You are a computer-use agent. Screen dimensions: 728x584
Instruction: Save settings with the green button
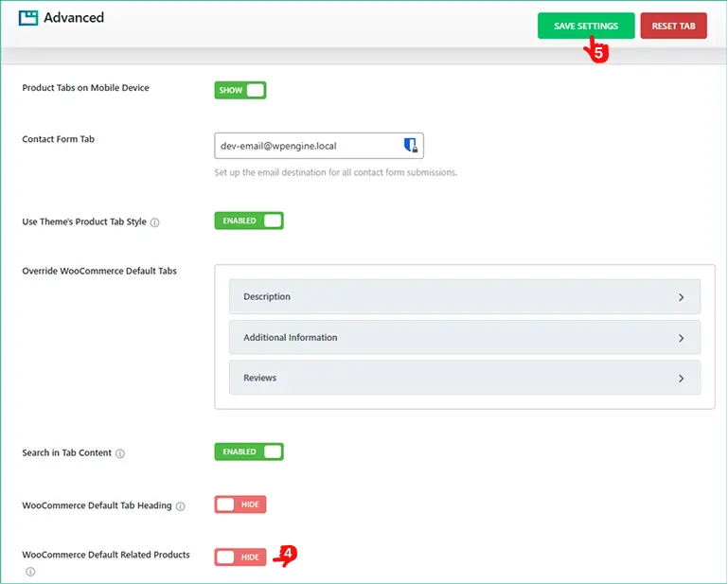point(586,26)
